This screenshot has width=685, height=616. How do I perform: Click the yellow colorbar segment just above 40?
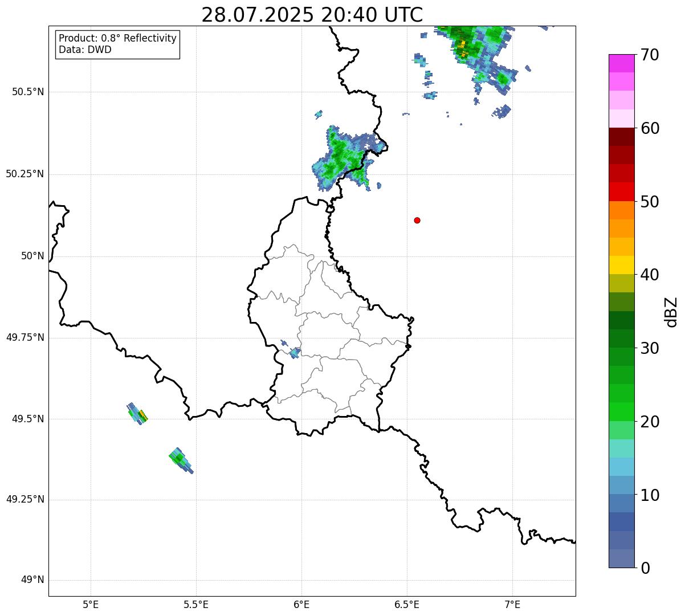click(622, 265)
